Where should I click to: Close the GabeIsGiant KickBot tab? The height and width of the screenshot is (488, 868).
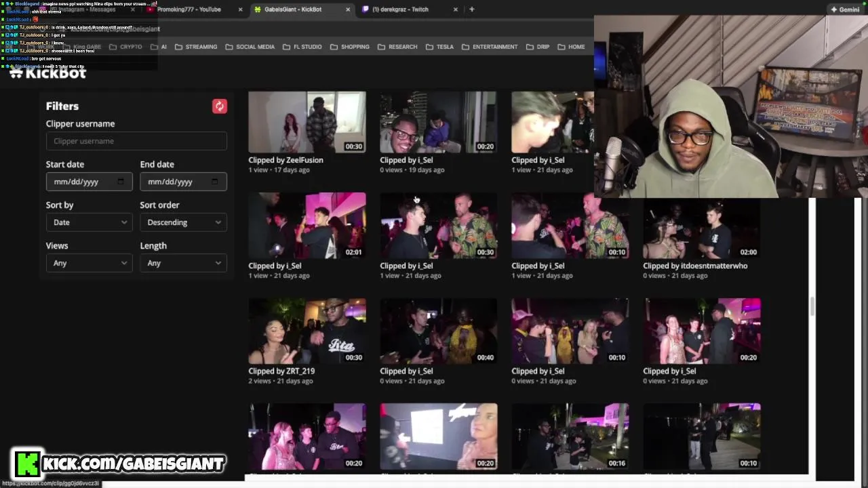pyautogui.click(x=348, y=9)
